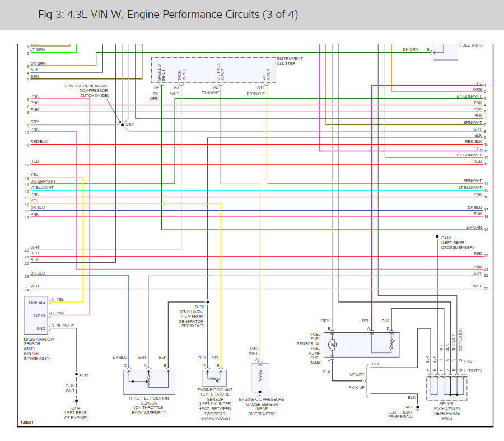
Task: Click the A2 terminal label
Action: [x=216, y=87]
